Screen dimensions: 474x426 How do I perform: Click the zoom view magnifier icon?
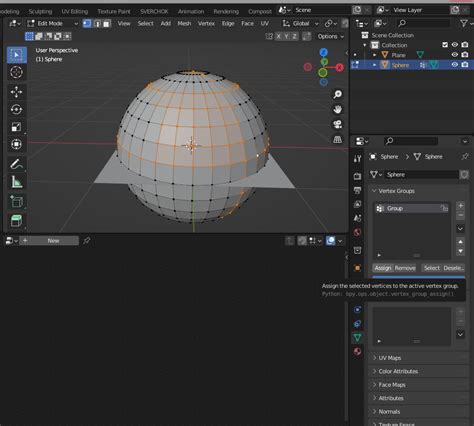337,94
